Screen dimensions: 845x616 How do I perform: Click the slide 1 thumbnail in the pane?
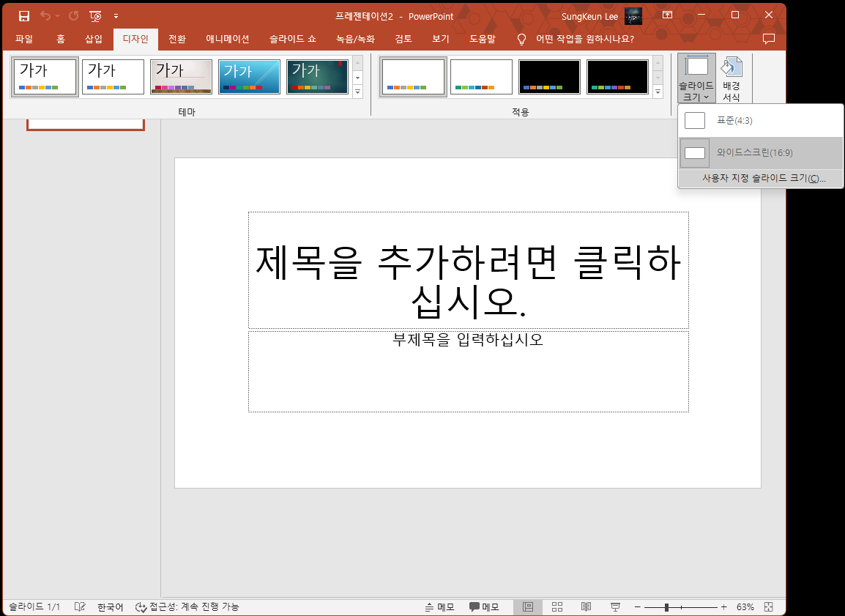pyautogui.click(x=86, y=125)
